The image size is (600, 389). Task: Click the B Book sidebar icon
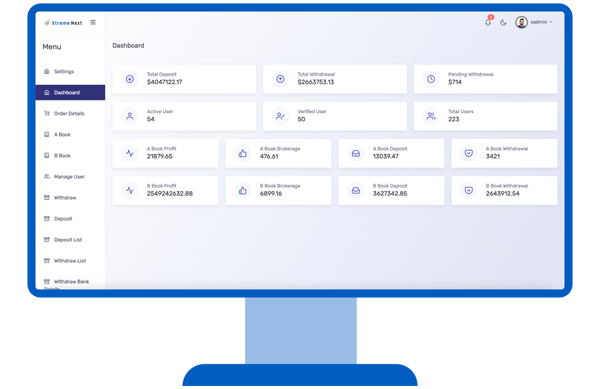pyautogui.click(x=47, y=155)
